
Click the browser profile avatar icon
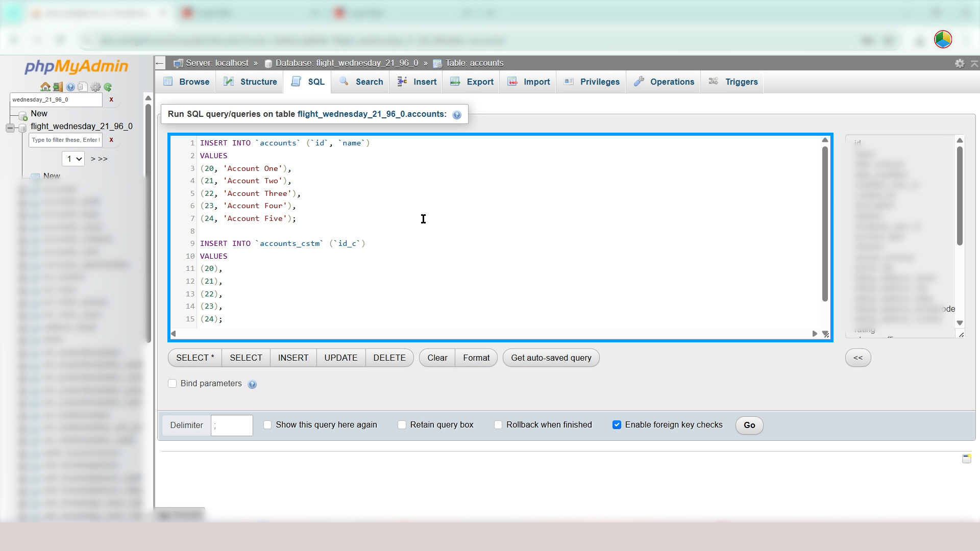[x=943, y=40]
